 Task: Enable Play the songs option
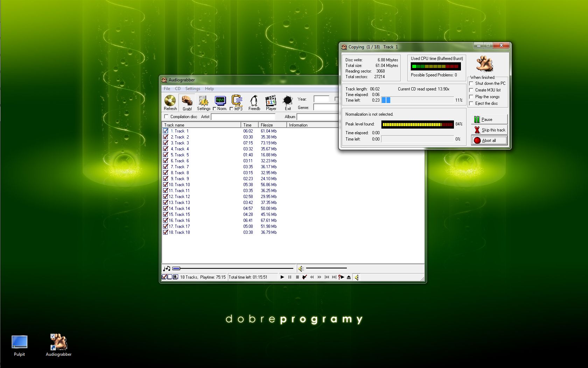pos(471,97)
